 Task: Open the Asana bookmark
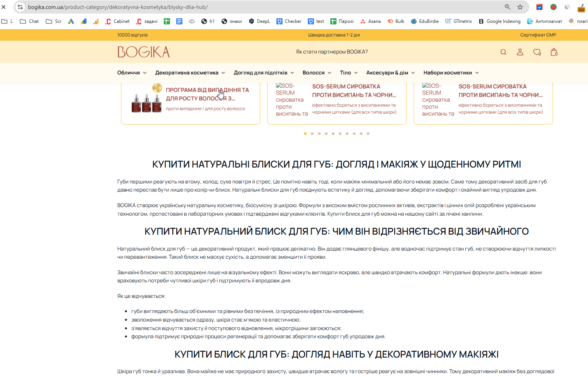[370, 21]
